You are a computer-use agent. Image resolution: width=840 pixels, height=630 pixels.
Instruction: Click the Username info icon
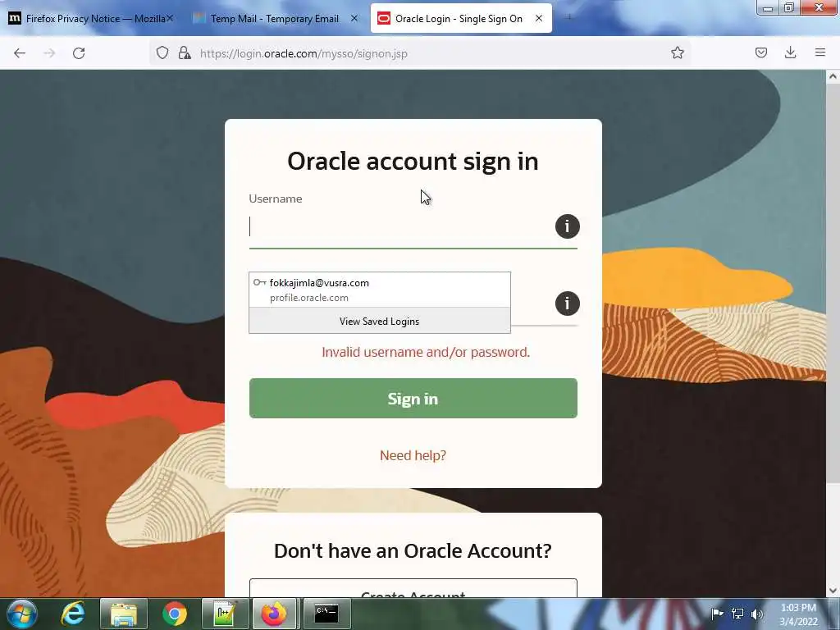point(568,226)
